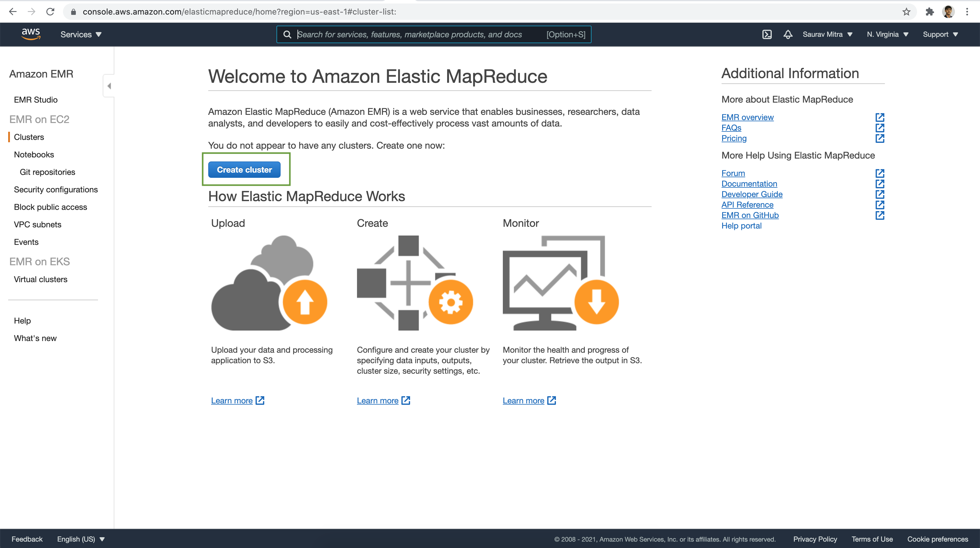
Task: Open Privacy Policy in the footer
Action: 815,539
